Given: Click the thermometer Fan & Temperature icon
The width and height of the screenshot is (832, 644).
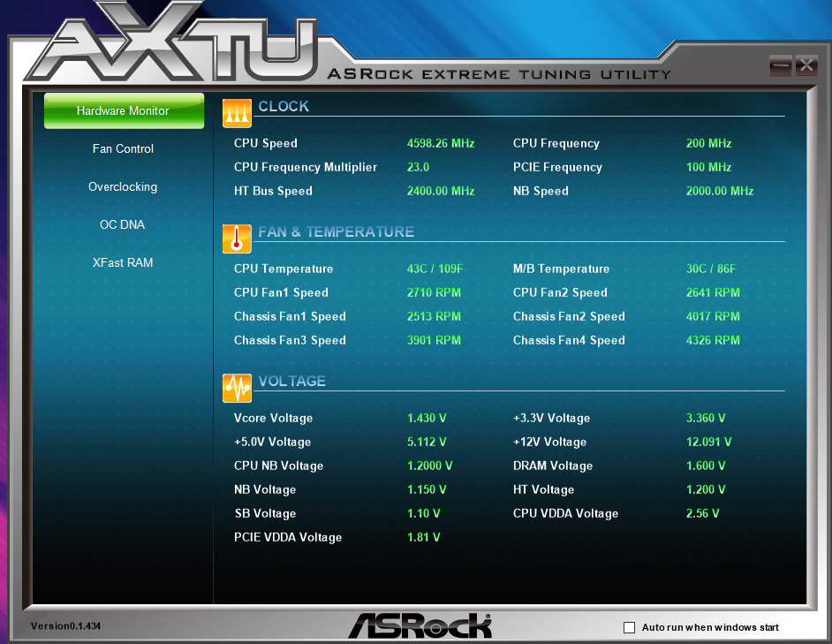Looking at the screenshot, I should pos(237,239).
